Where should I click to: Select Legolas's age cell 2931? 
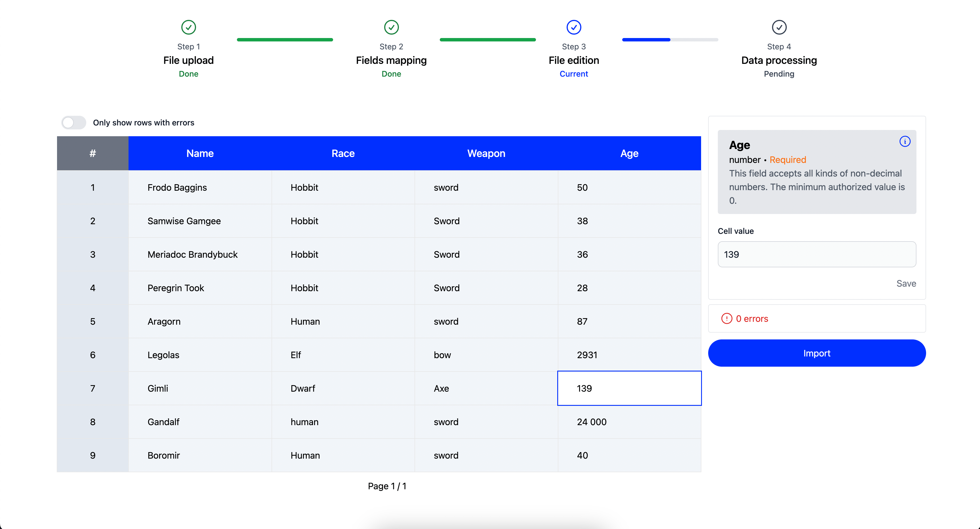click(x=629, y=355)
